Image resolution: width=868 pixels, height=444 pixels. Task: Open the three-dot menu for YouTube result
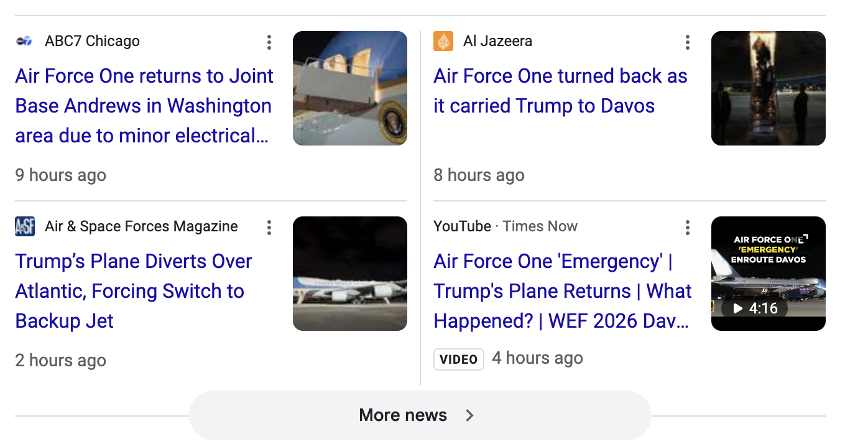[x=687, y=228]
